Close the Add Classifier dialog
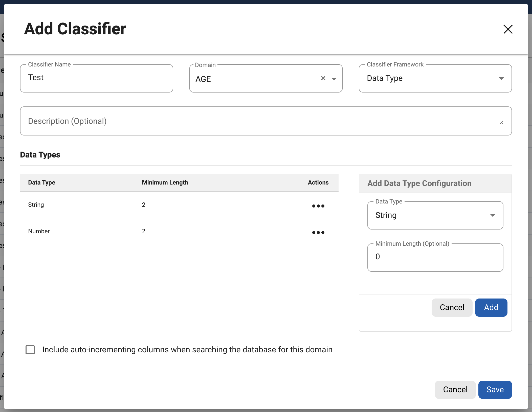Screen dimensions: 532x412 508,29
